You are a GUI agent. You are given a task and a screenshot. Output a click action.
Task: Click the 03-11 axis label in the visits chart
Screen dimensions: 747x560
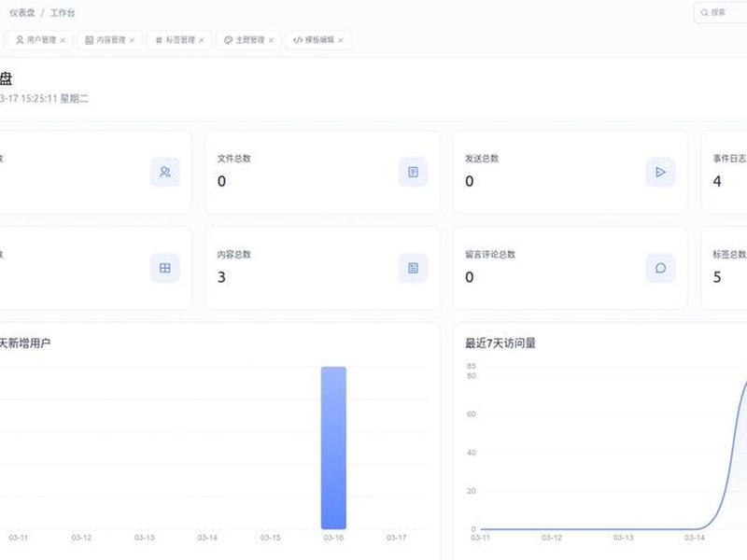(x=480, y=538)
